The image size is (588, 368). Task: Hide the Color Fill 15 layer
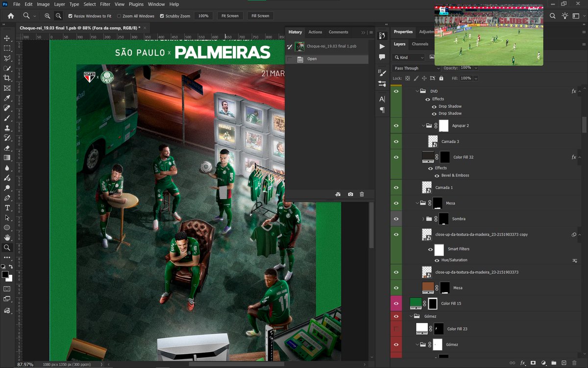[x=396, y=303]
